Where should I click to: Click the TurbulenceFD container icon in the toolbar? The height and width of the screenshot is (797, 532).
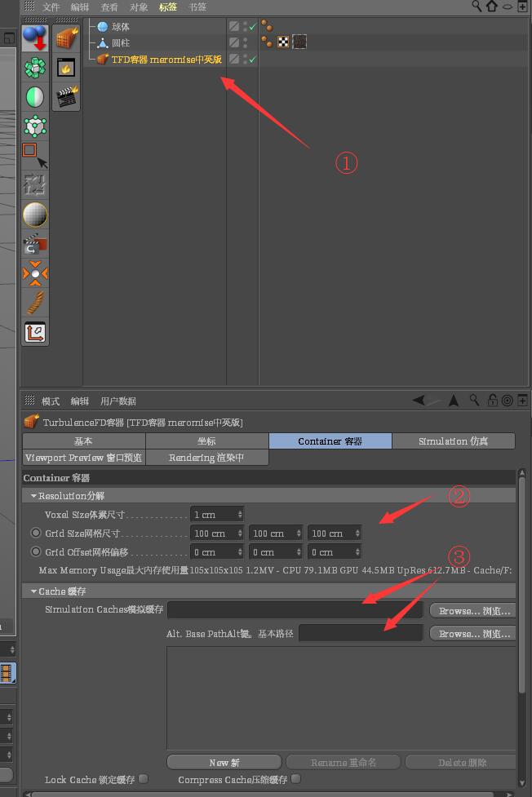point(66,39)
